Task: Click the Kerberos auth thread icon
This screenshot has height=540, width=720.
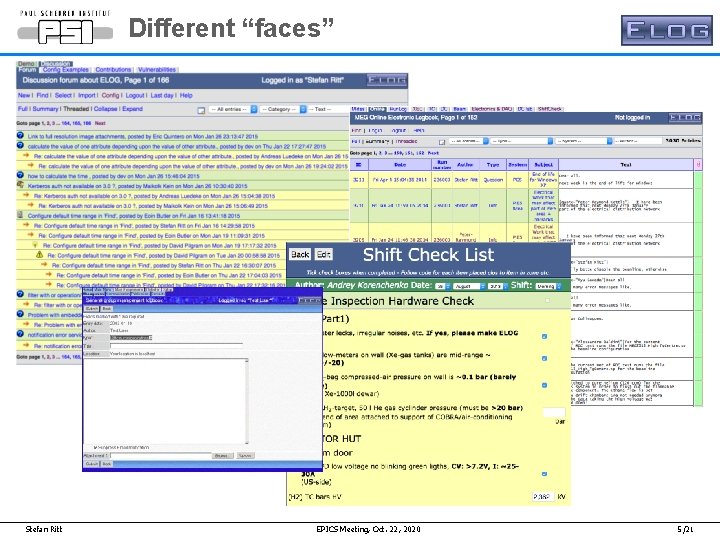Action: (20, 185)
